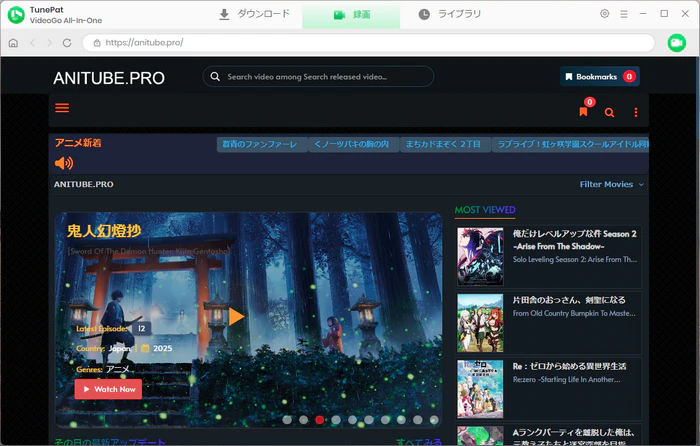Click the ANITUBE.PRO site logo
700x446 pixels.
[x=109, y=78]
